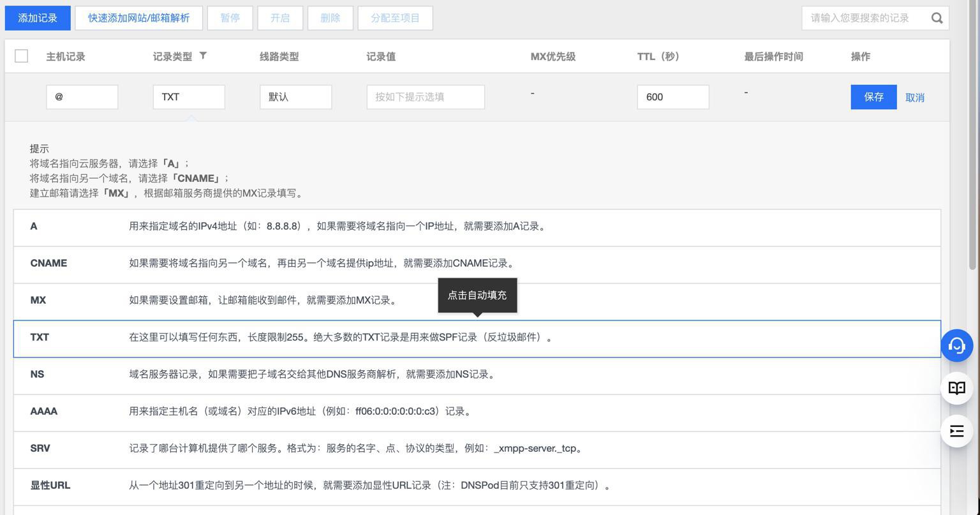Open the floating list menu icon
This screenshot has width=980, height=515.
coord(956,431)
